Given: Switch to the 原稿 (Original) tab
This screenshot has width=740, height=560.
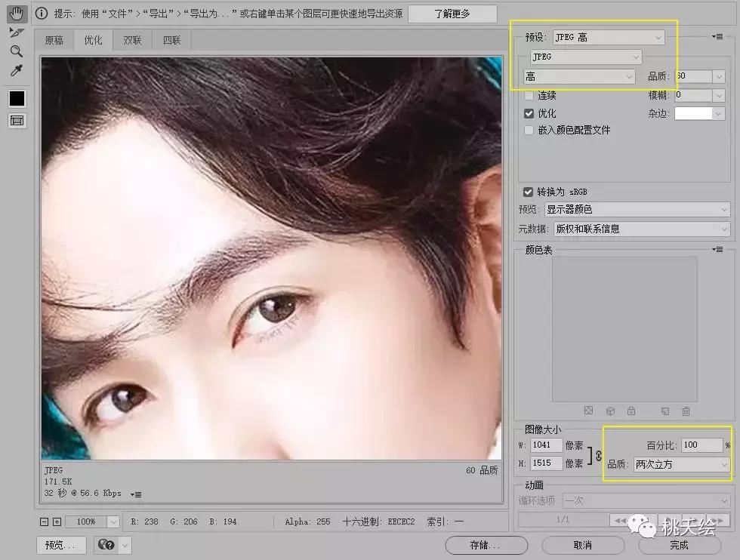Looking at the screenshot, I should tap(54, 40).
